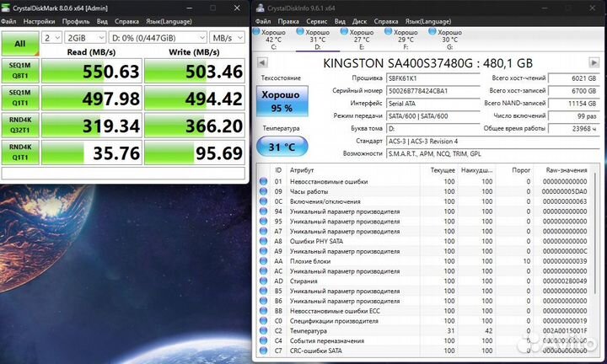Image resolution: width=607 pixels, height=364 pixels.
Task: Run RND4K Q32T1 test
Action: 20,125
